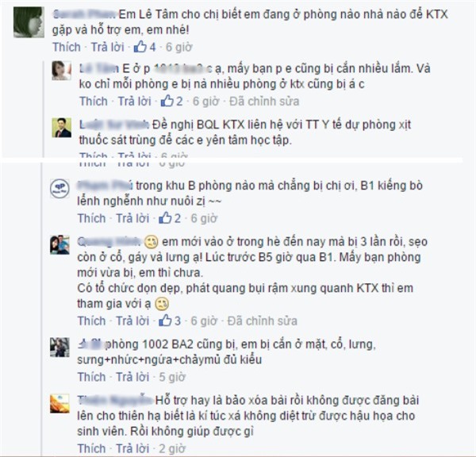Open the orange avatar beside 'Hỗ trợ hay là'
Image resolution: width=476 pixels, height=457 pixels.
(x=59, y=404)
